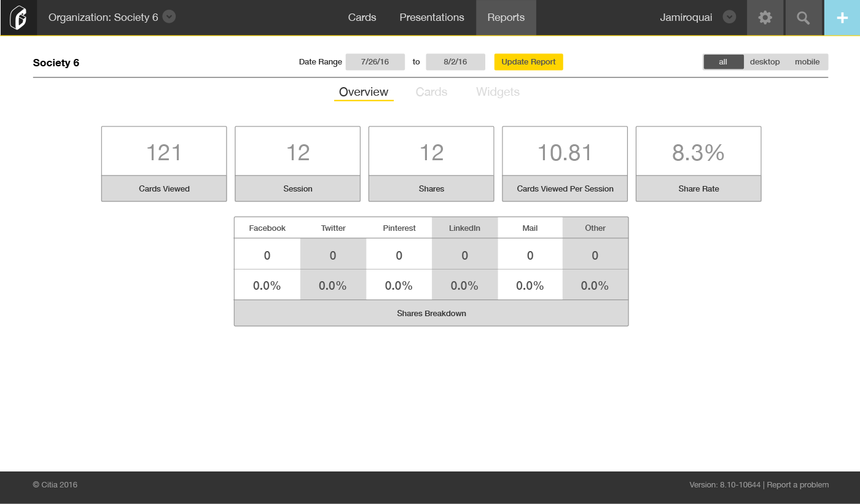Select the 'all' device filter

click(x=723, y=62)
